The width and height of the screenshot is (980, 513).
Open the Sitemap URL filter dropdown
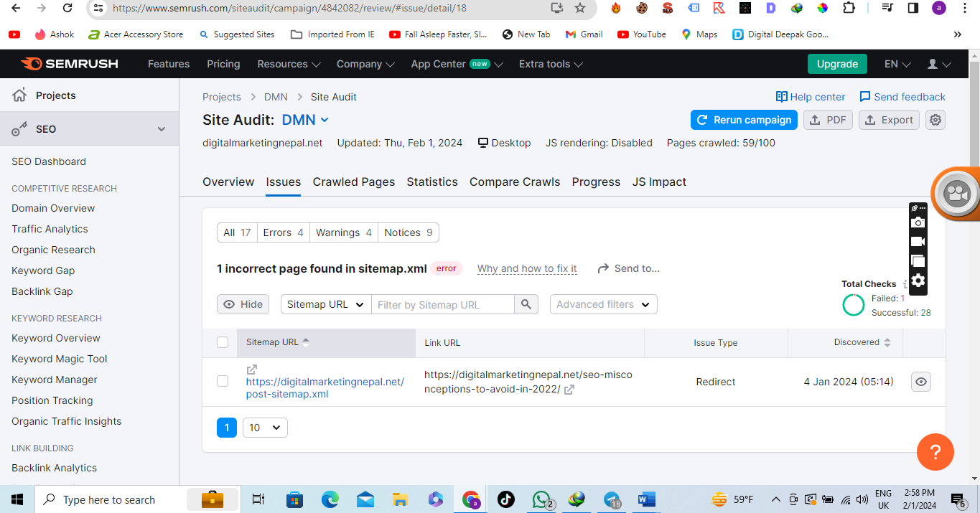[326, 304]
